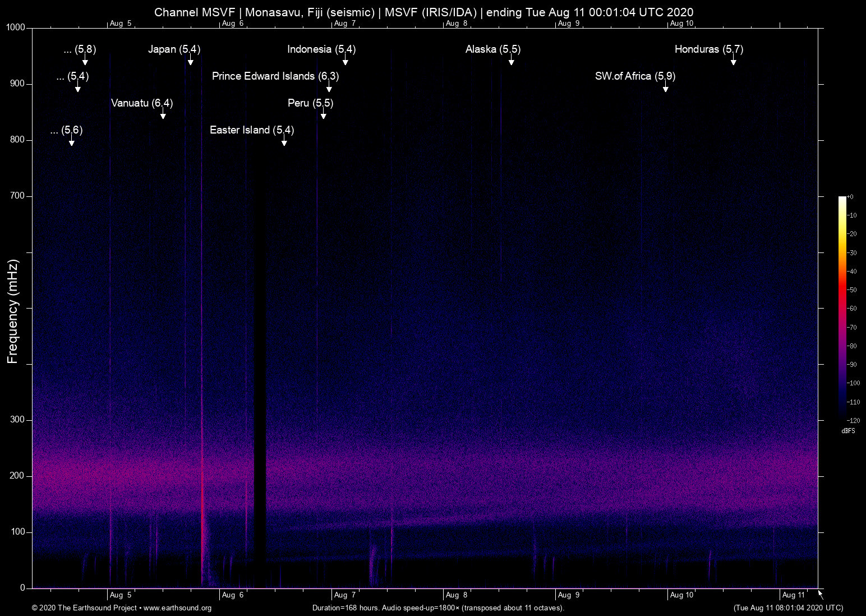Select the Peru (5.5) earthquake arrow
The image size is (866, 616).
pos(323,115)
